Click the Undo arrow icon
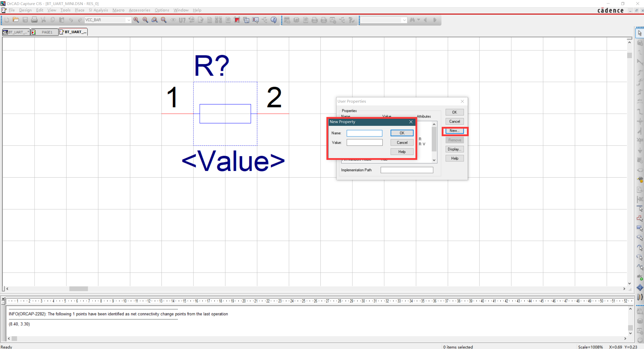The width and height of the screenshot is (644, 349). (71, 20)
